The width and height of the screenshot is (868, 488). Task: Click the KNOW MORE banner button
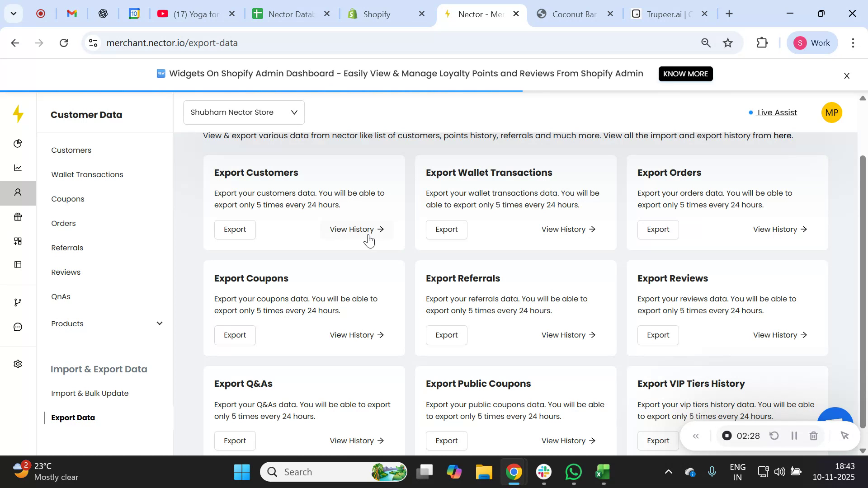pos(685,74)
